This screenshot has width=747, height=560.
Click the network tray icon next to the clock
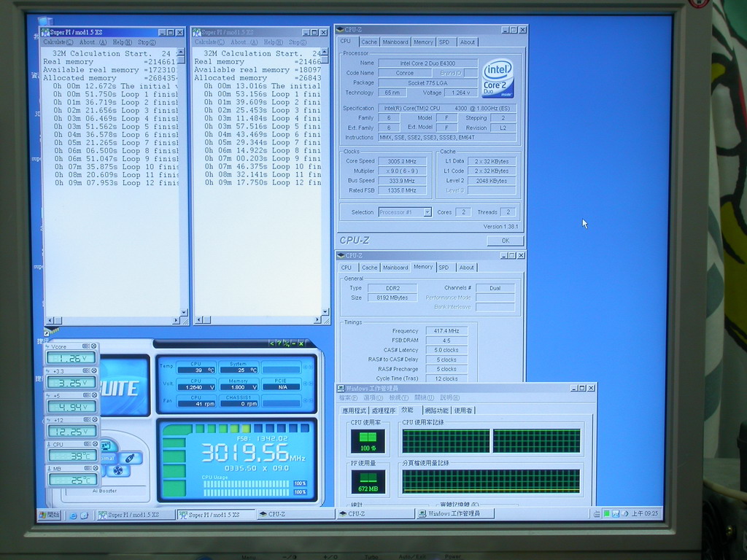point(616,514)
